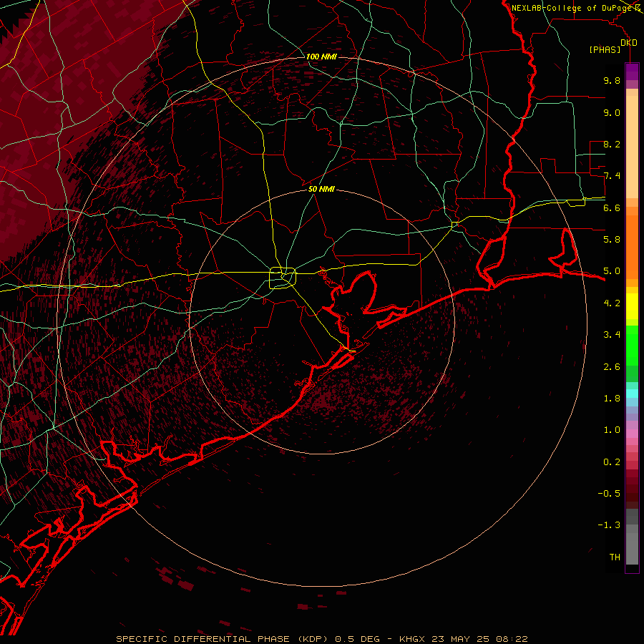Click the 1.8 scale value
The width and height of the screenshot is (644, 644).
(x=612, y=399)
